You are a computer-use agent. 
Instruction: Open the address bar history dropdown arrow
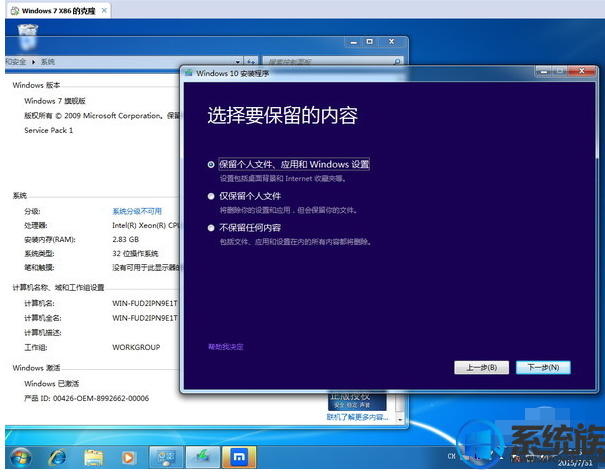(x=238, y=62)
